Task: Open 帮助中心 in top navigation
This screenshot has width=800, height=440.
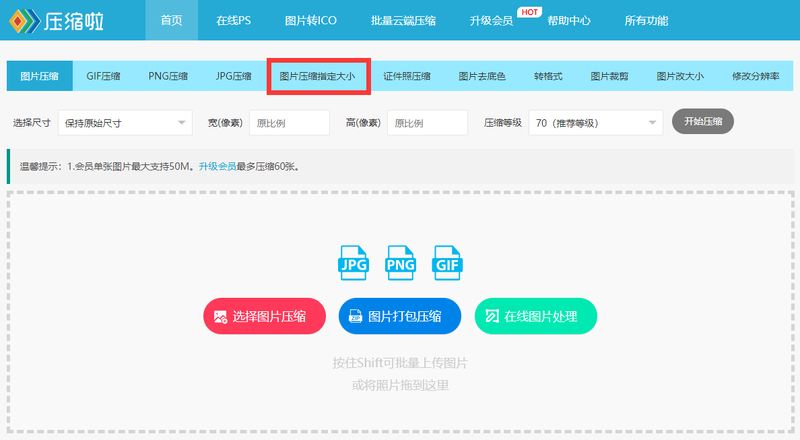Action: coord(569,21)
